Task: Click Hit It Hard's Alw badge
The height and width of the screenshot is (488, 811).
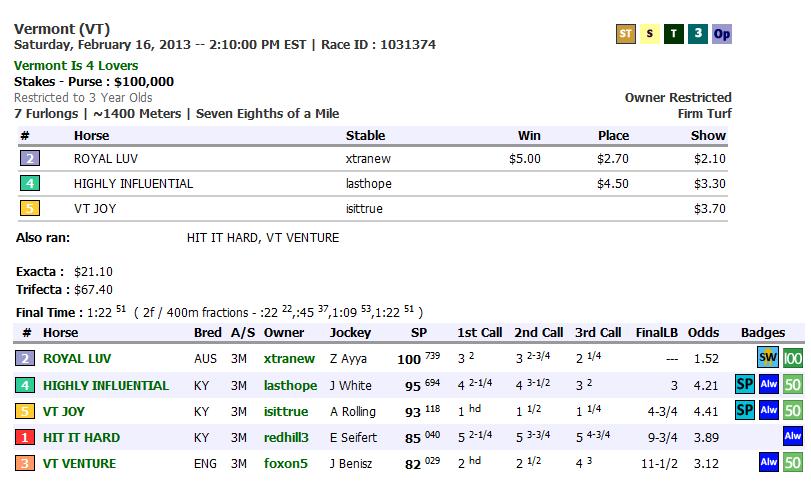Action: [793, 437]
